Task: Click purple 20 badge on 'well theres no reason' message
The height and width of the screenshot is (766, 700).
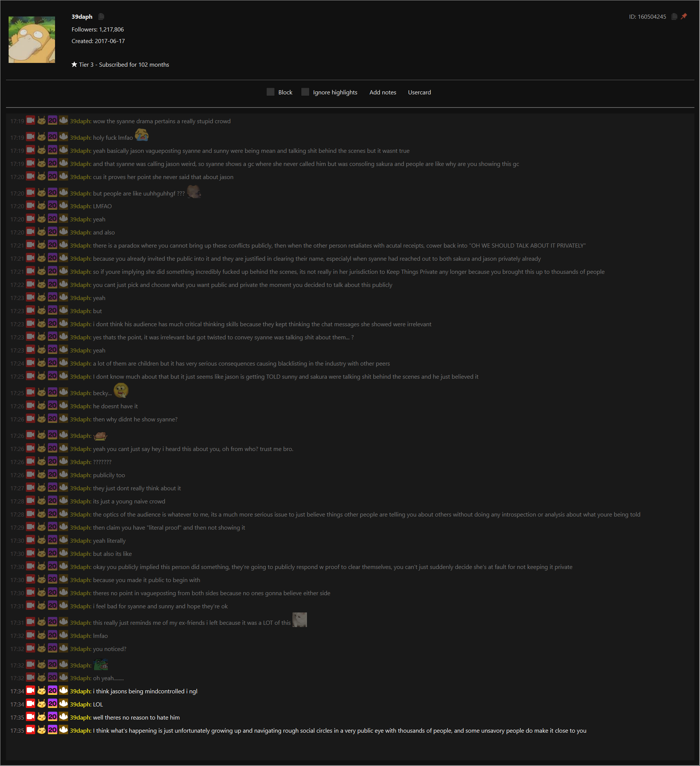Action: [x=52, y=717]
